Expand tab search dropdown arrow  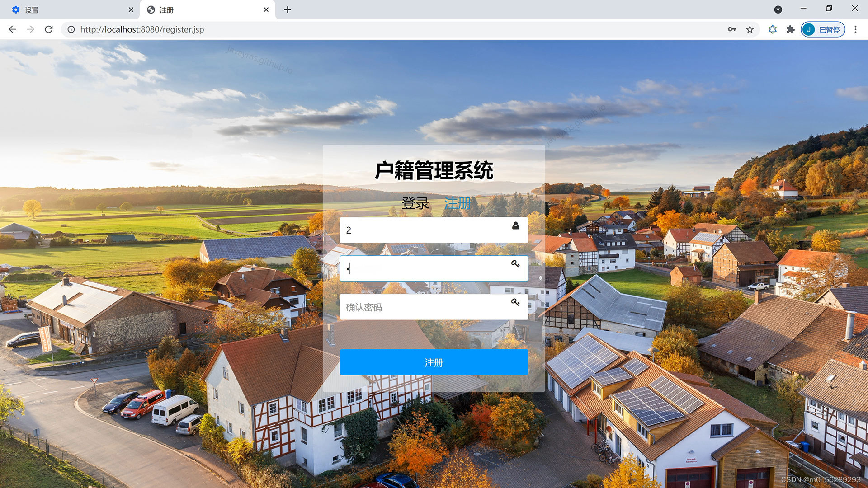pos(778,9)
